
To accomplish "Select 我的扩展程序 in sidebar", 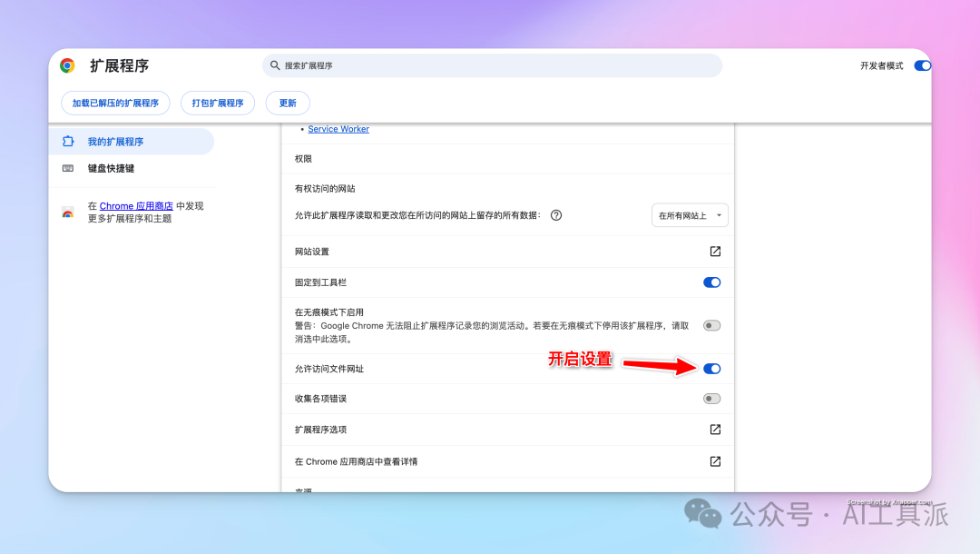I will 132,142.
